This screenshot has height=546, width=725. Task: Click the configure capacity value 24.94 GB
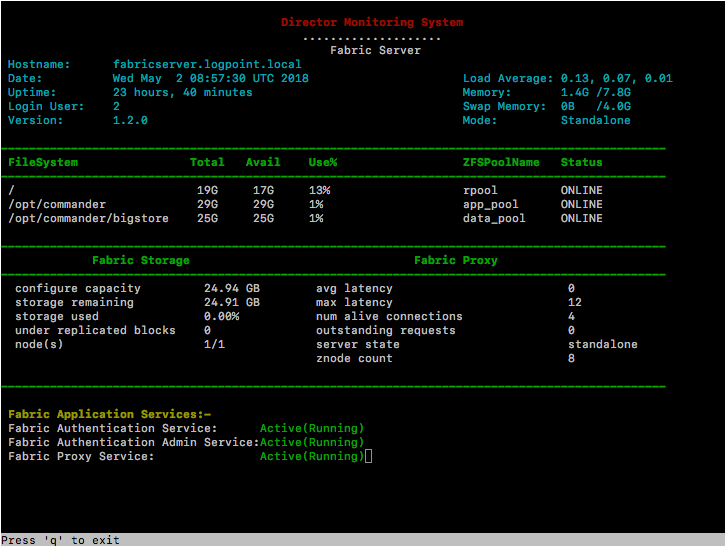231,288
